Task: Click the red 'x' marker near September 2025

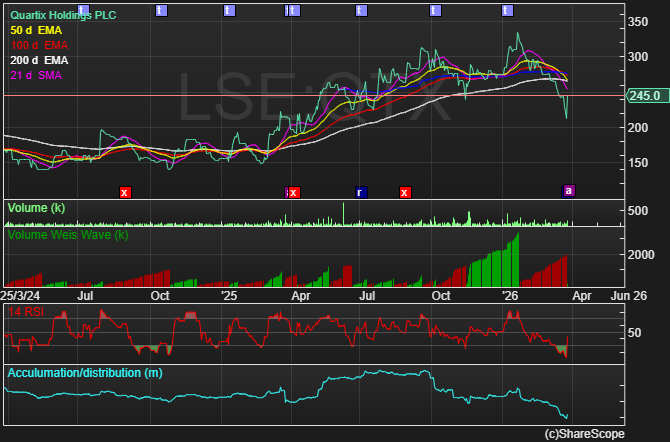Action: [405, 191]
